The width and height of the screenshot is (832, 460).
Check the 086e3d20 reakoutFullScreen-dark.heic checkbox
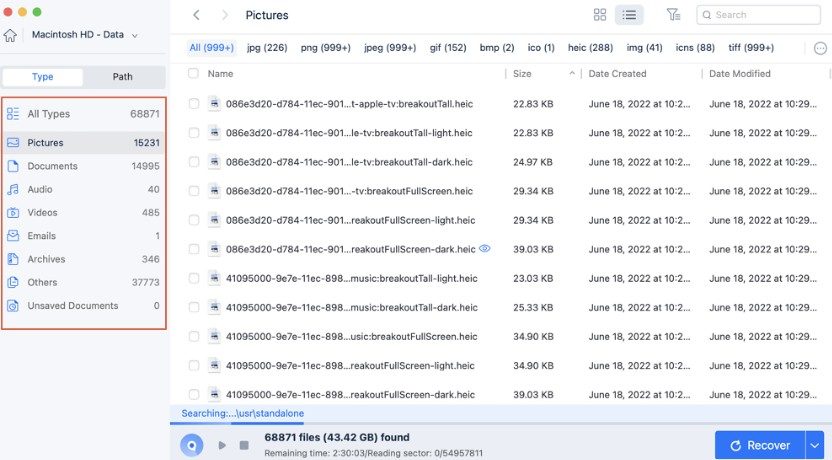click(x=194, y=249)
